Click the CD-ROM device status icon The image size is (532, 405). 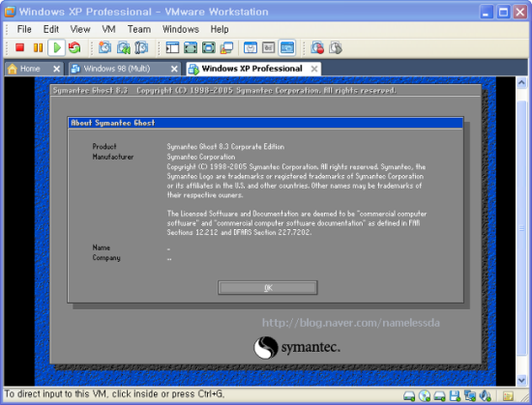(425, 396)
